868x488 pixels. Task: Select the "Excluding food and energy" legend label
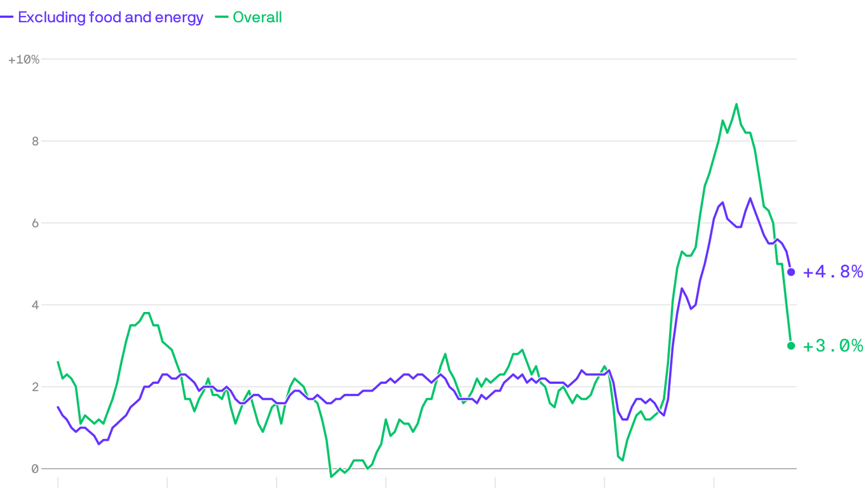tap(111, 18)
